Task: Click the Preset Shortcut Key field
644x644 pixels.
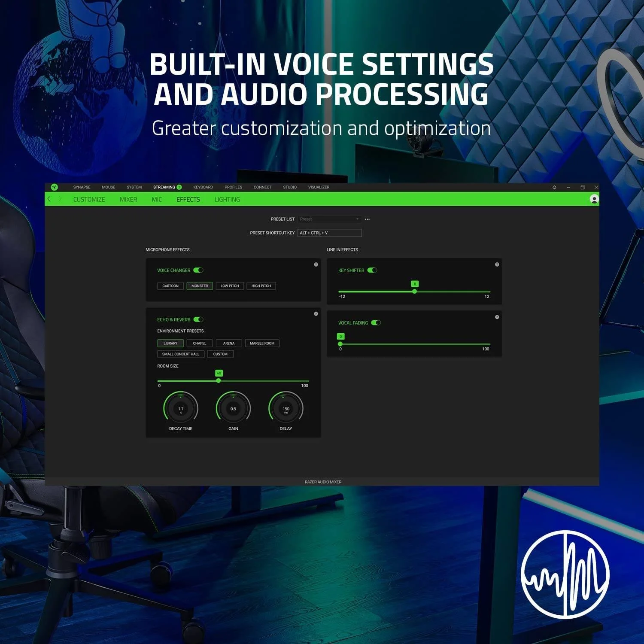Action: pyautogui.click(x=329, y=233)
